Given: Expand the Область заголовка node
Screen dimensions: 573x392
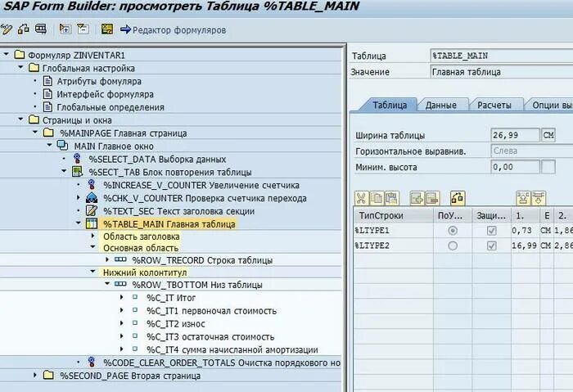Looking at the screenshot, I should 92,236.
